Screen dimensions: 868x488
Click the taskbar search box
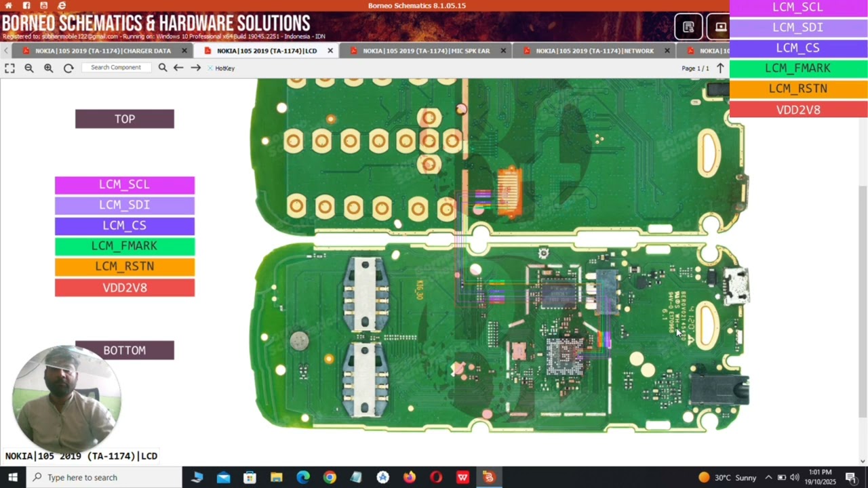point(104,477)
